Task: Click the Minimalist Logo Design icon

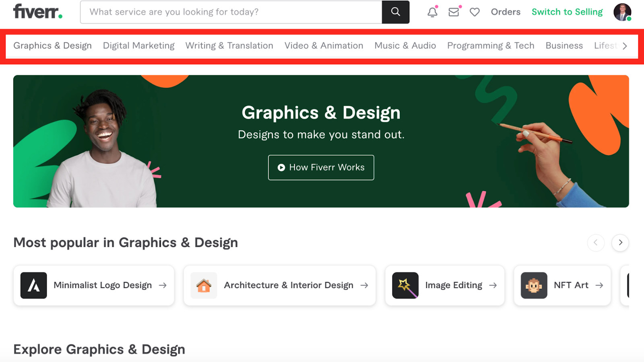Action: [x=34, y=285]
